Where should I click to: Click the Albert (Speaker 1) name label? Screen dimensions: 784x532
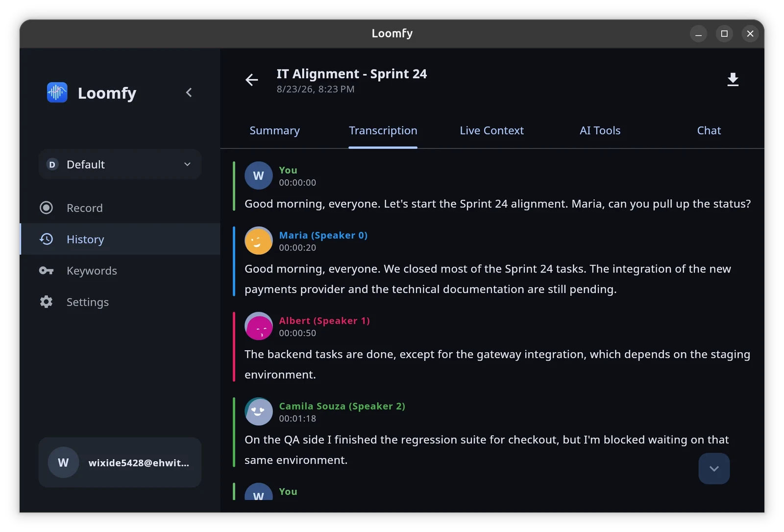pyautogui.click(x=324, y=321)
